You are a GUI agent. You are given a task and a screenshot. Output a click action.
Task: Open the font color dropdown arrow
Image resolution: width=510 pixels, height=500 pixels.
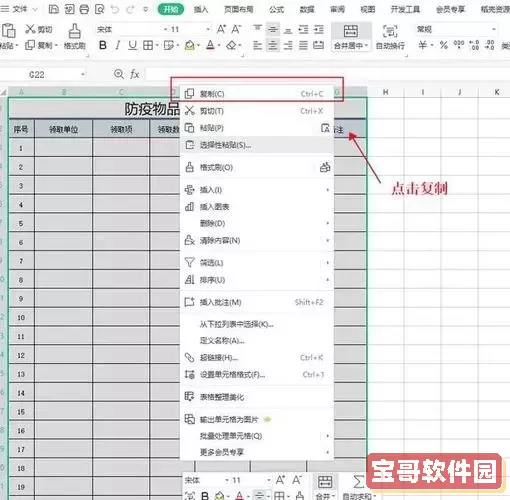pyautogui.click(x=219, y=45)
